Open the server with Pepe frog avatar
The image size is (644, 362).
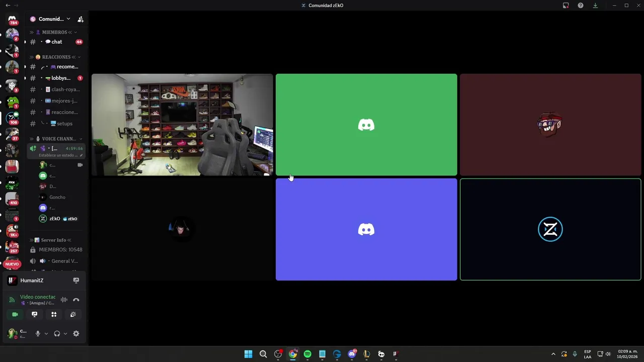pos(12,102)
